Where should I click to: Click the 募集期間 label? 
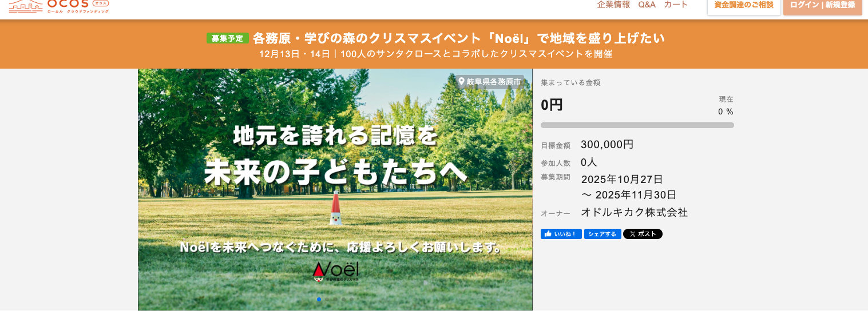coord(556,177)
